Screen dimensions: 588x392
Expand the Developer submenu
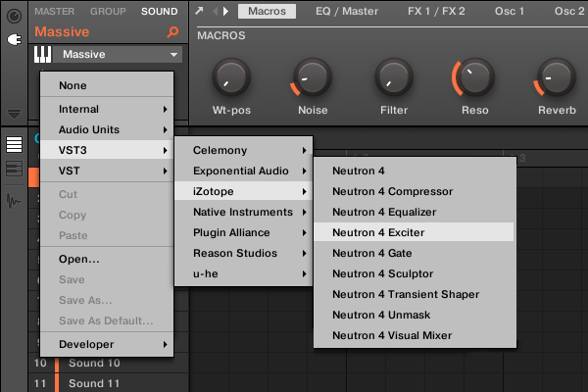pyautogui.click(x=107, y=344)
